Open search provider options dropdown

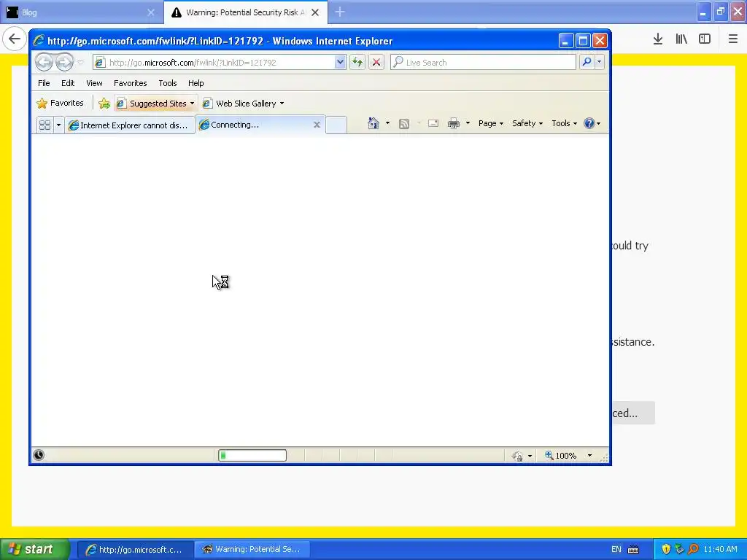600,62
